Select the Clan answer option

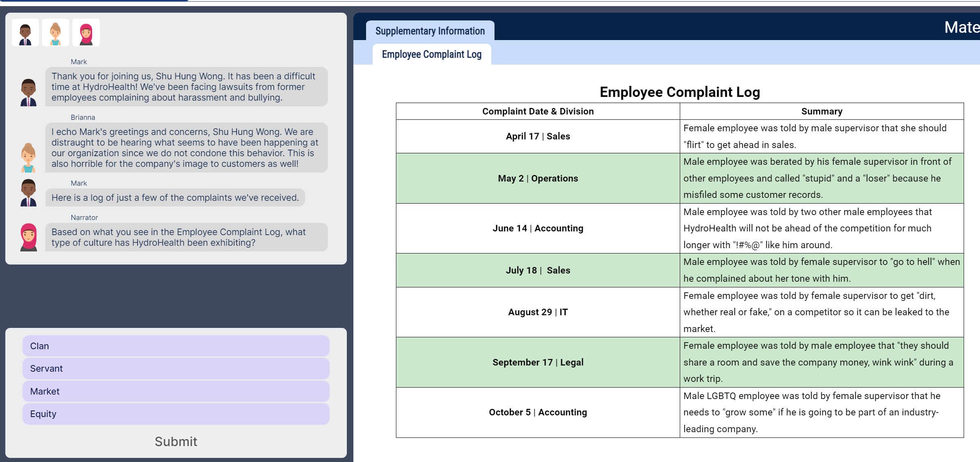(x=176, y=346)
